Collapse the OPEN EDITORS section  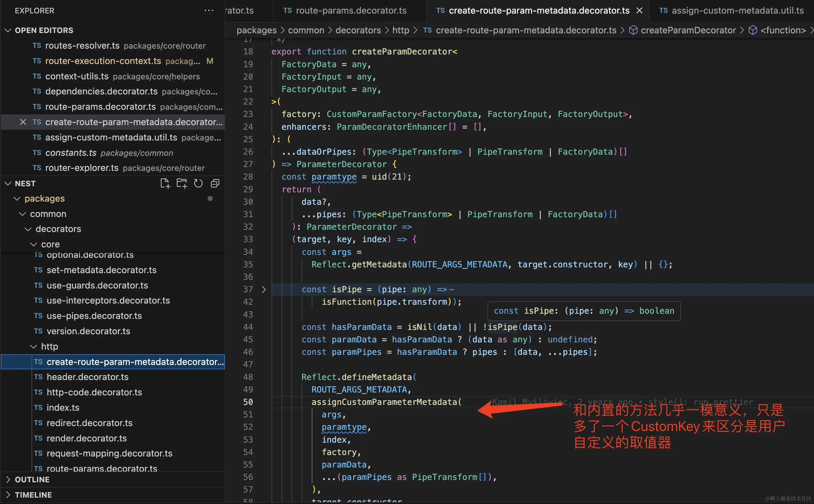(8, 30)
